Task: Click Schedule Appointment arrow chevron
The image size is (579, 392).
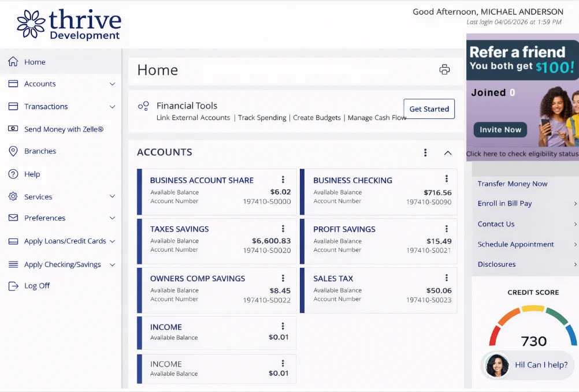Action: [x=575, y=244]
